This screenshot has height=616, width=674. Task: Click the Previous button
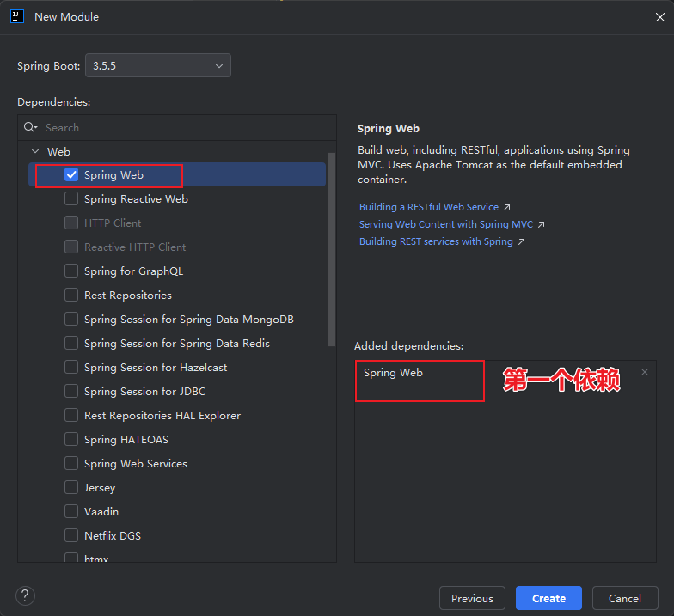click(x=472, y=598)
